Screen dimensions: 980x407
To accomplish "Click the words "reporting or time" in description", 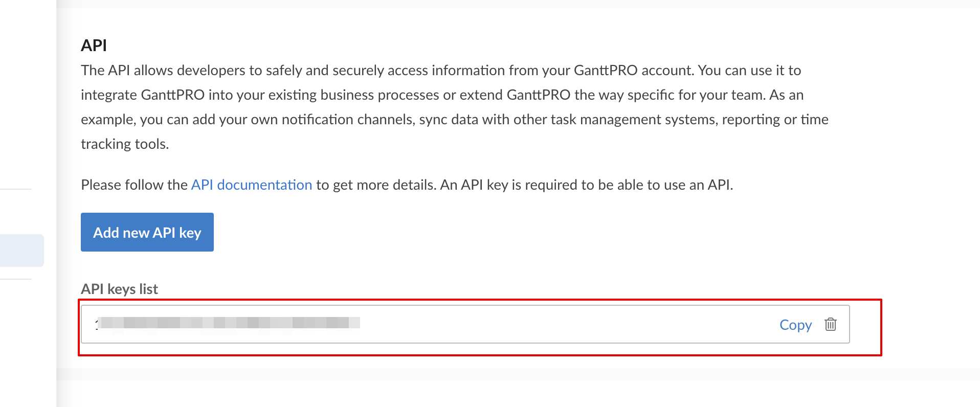I will pyautogui.click(x=775, y=119).
